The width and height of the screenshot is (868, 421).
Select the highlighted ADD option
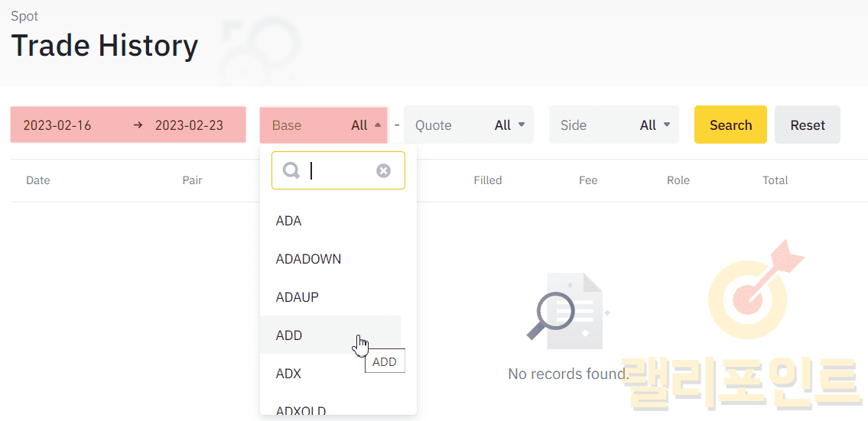pos(289,335)
